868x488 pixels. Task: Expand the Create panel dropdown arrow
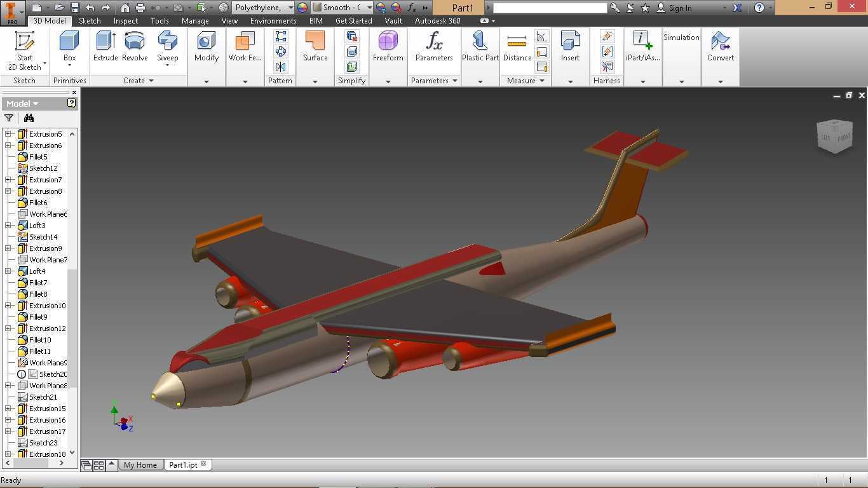[151, 81]
